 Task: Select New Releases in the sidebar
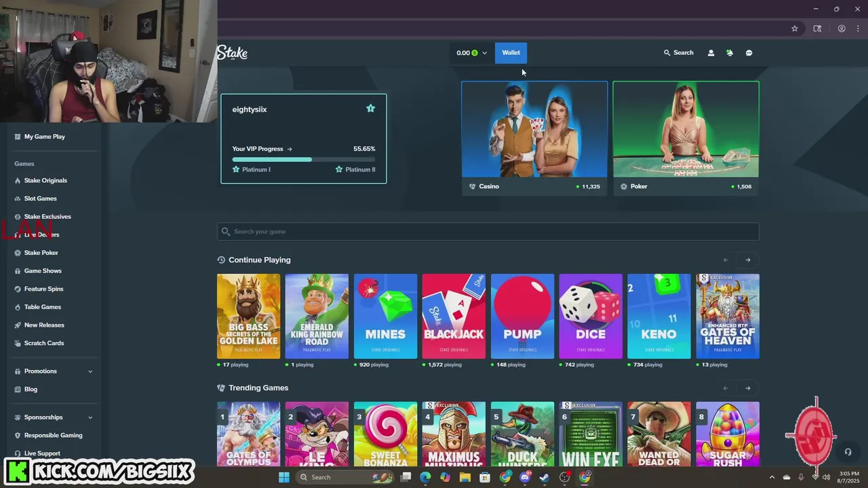pos(44,325)
